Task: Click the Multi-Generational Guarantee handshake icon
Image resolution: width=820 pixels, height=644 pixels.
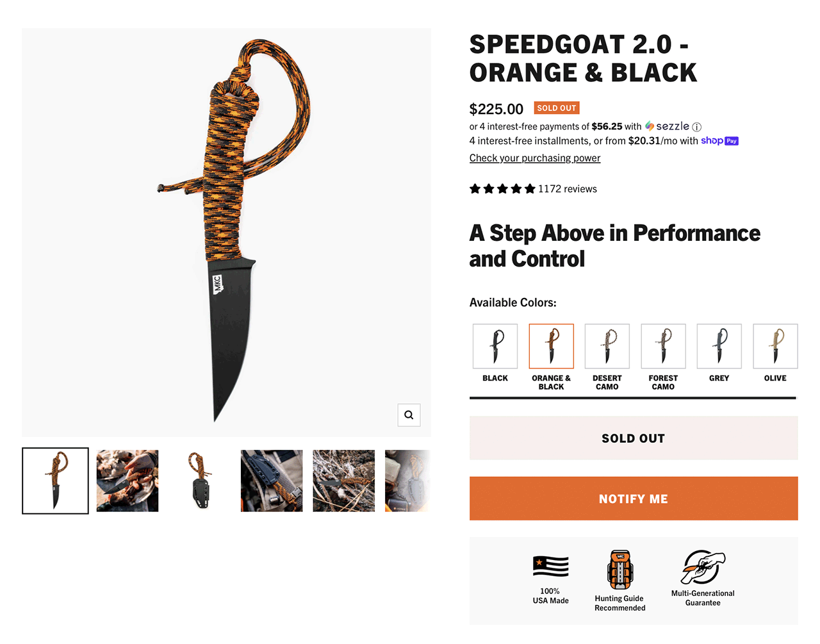Action: click(x=703, y=567)
